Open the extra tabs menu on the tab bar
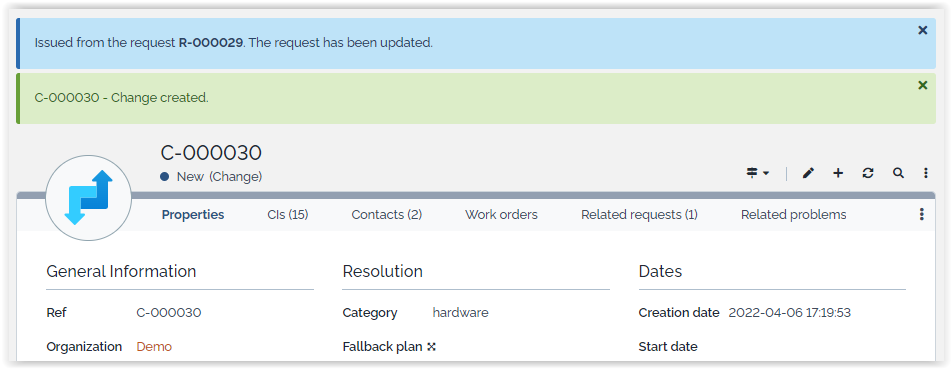Screen dimensions: 952x369 tap(922, 214)
